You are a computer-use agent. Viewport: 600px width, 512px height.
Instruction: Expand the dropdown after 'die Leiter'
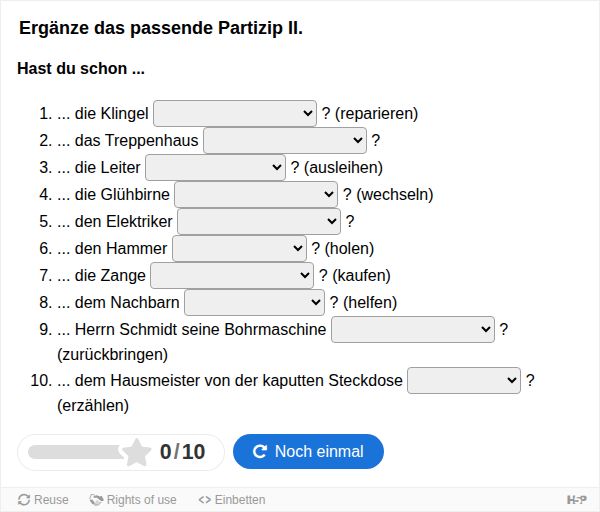(x=215, y=167)
